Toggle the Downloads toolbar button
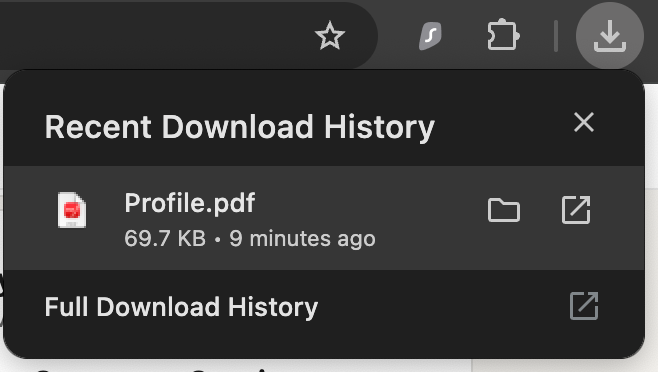The image size is (658, 372). pos(610,36)
